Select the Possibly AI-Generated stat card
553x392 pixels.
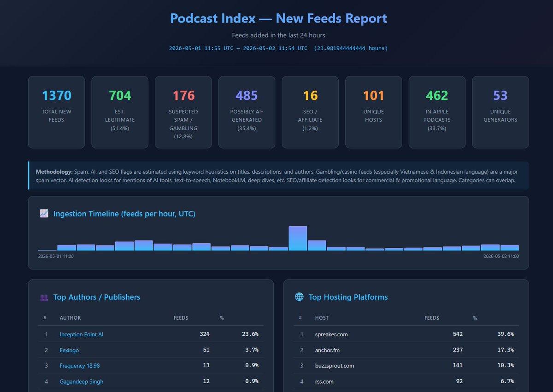247,112
